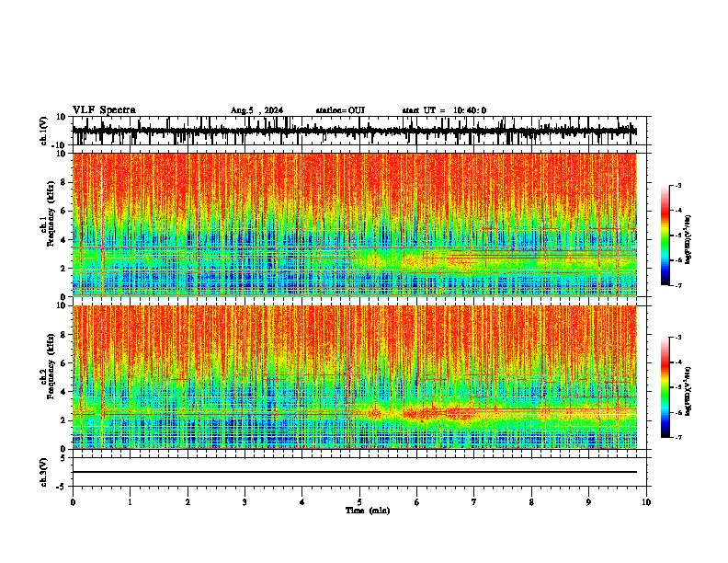This screenshot has width=728, height=563.
Task: Click the "VLF Spectra" plot title
Action: point(104,110)
